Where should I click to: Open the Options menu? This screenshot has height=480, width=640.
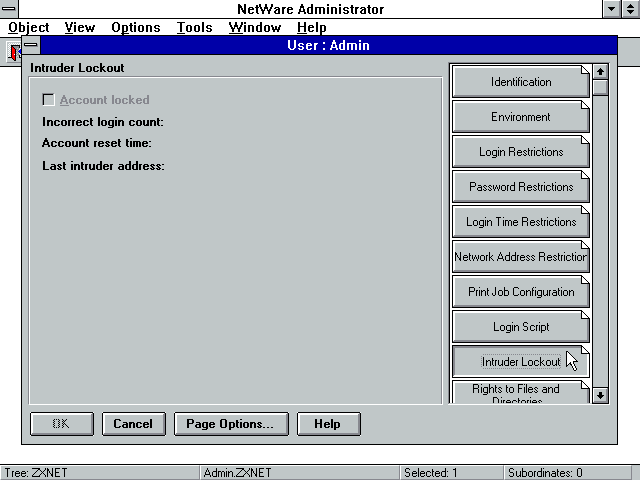click(136, 27)
